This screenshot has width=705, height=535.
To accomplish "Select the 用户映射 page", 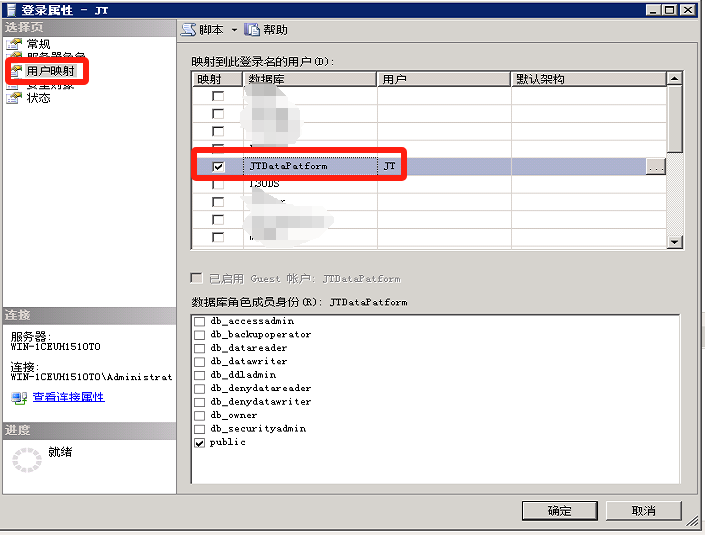I will tap(50, 71).
